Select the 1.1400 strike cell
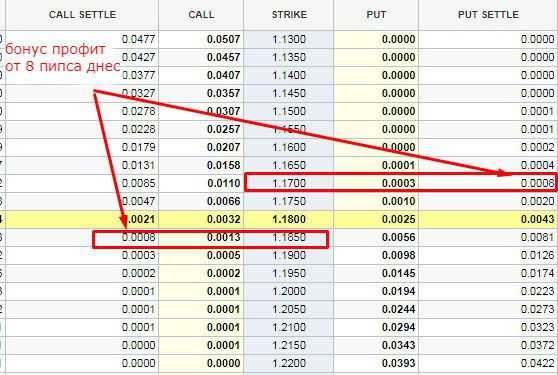This screenshot has height=375, width=558. click(x=289, y=75)
